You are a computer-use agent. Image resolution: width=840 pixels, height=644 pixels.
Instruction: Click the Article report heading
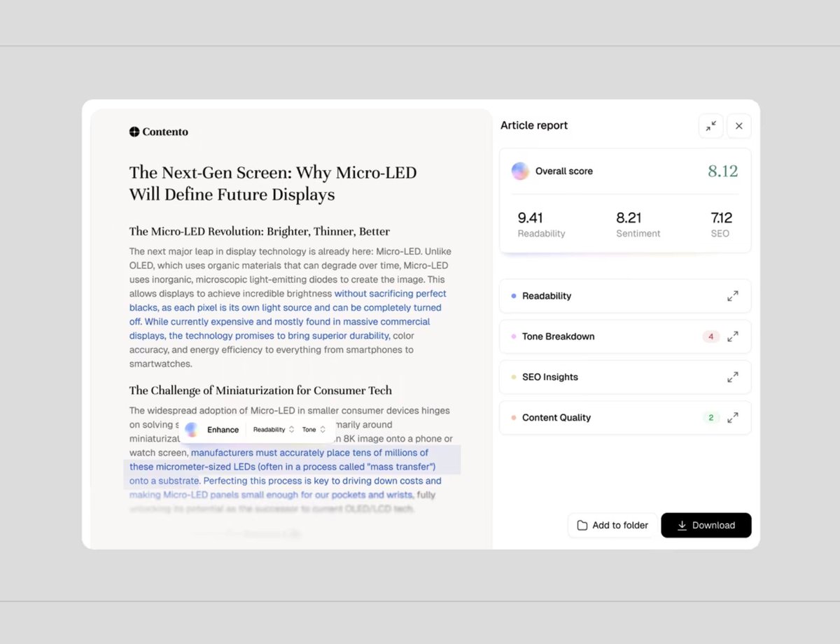[x=534, y=125]
